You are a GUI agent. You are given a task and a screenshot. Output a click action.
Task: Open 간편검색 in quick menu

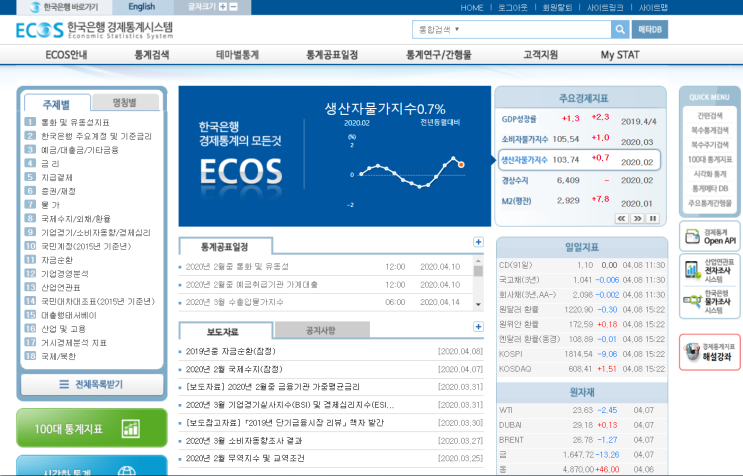(710, 116)
